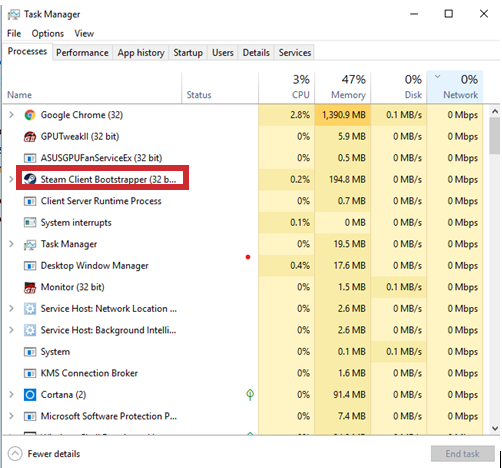The height and width of the screenshot is (468, 502).
Task: Open the Options menu
Action: click(48, 34)
